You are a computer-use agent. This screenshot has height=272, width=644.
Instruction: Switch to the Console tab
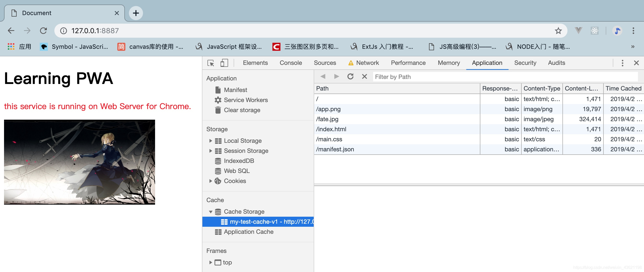pos(291,63)
